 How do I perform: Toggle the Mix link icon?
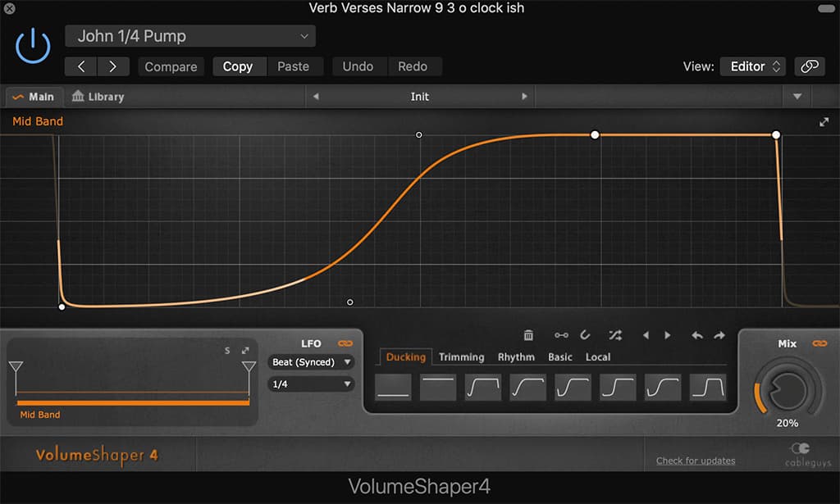819,343
